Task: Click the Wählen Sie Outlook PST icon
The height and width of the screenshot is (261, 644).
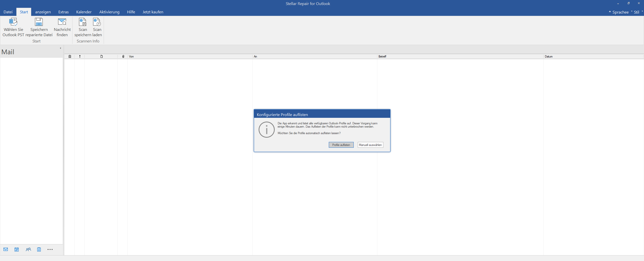Action: click(x=13, y=22)
